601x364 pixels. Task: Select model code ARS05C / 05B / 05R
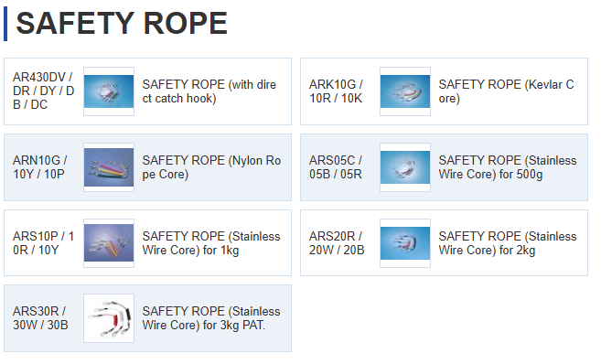click(336, 167)
